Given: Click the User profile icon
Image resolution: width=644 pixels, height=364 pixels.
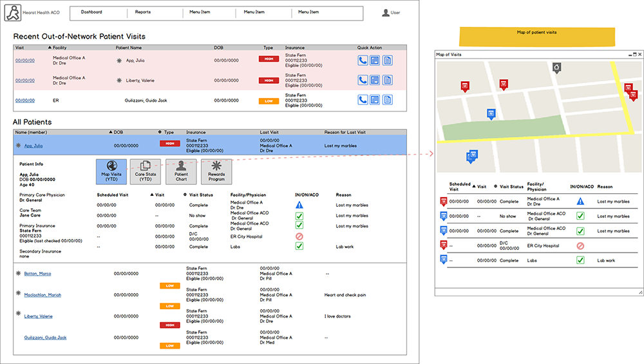Looking at the screenshot, I should coord(386,12).
